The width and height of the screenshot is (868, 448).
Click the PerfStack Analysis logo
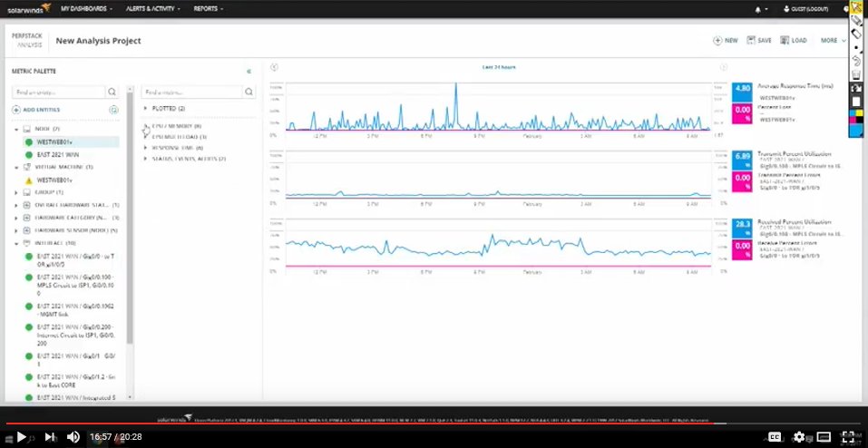pyautogui.click(x=27, y=41)
